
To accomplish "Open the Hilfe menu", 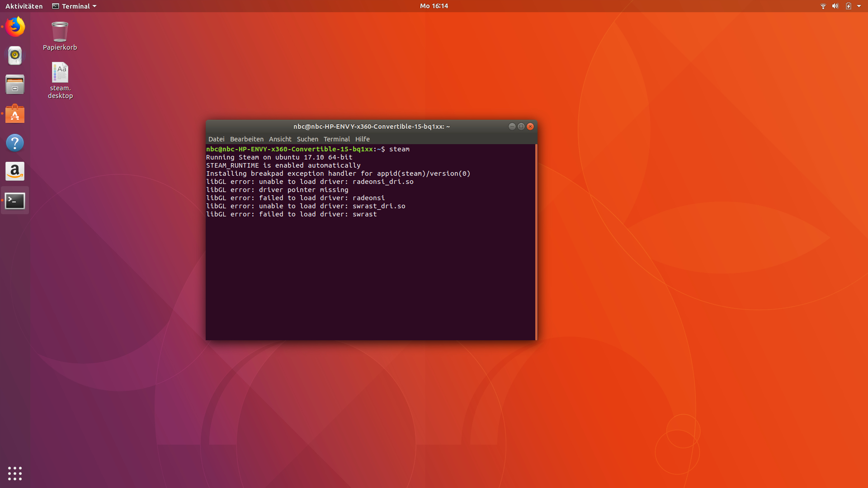I will pyautogui.click(x=362, y=139).
